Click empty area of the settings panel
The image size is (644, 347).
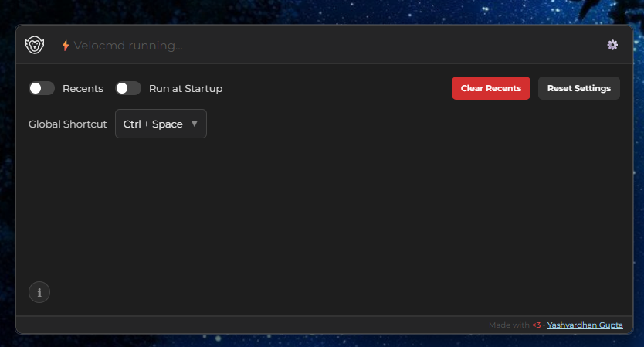click(x=324, y=216)
